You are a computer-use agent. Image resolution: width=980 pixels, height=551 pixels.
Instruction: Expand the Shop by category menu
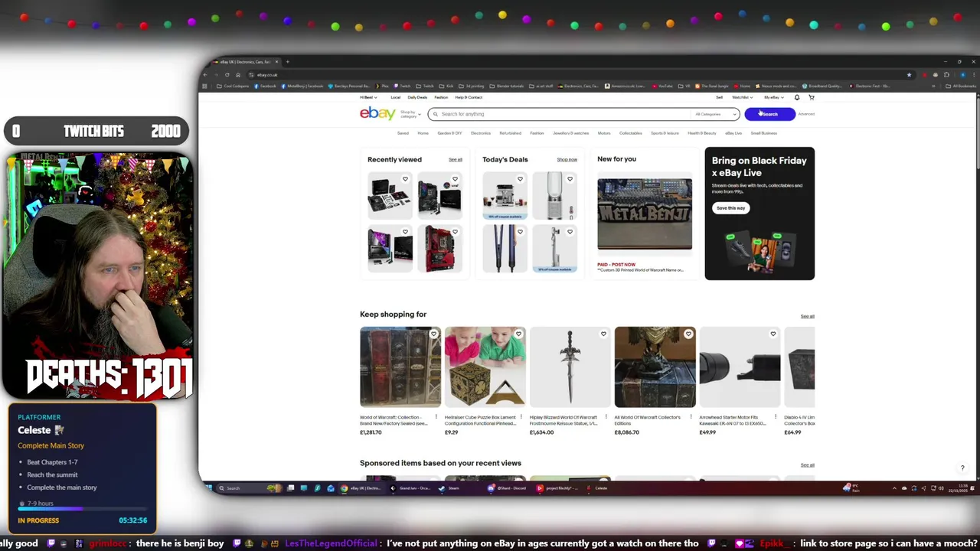(410, 114)
